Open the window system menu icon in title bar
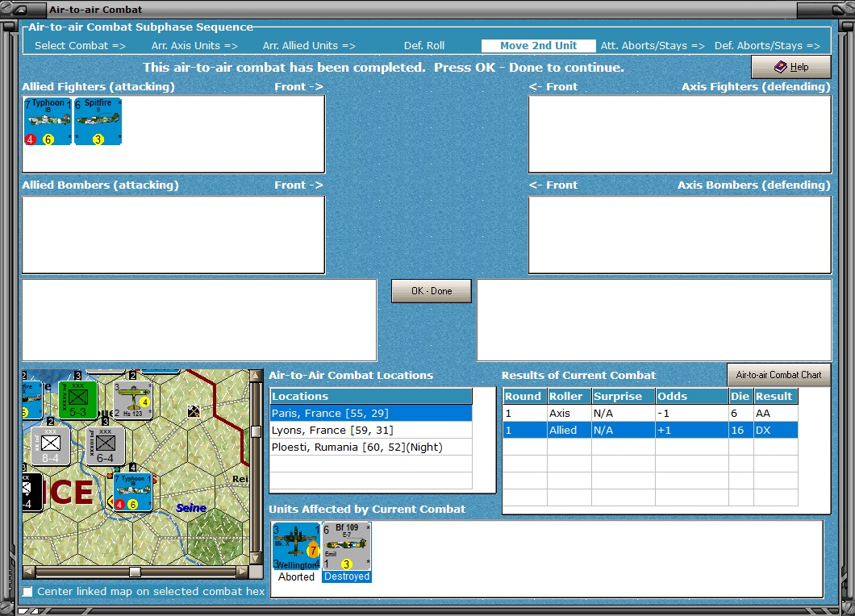 (19, 9)
